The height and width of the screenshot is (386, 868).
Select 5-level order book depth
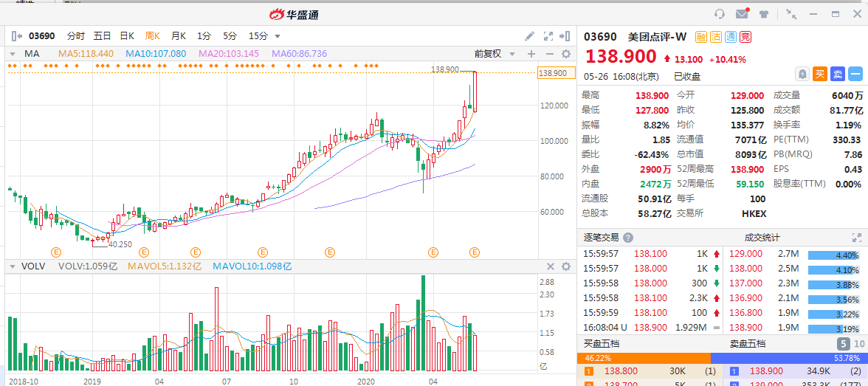(x=842, y=344)
